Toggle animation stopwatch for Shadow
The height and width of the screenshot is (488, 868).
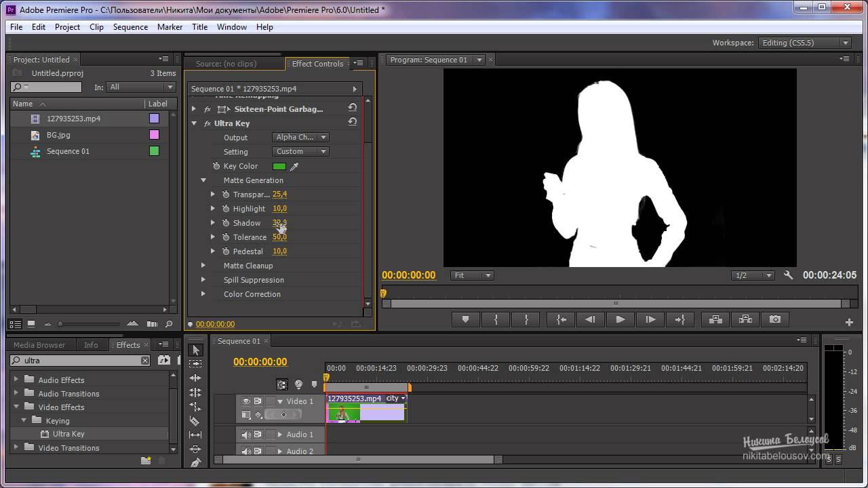pyautogui.click(x=226, y=223)
